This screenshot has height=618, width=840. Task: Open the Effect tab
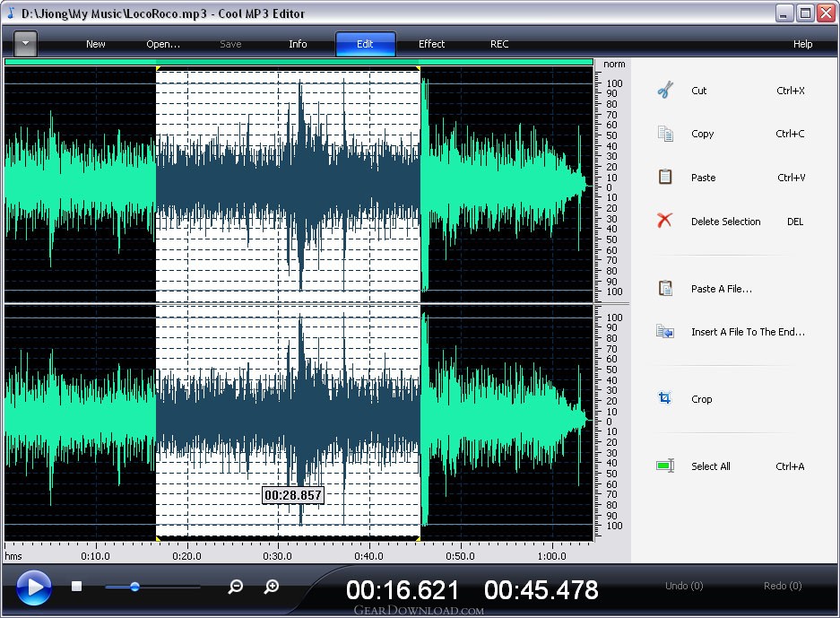pyautogui.click(x=432, y=44)
